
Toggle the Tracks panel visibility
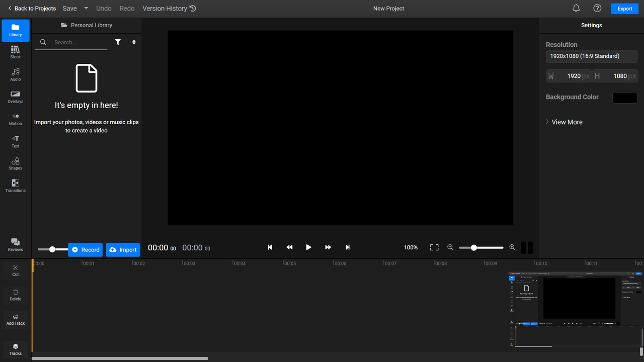point(15,348)
